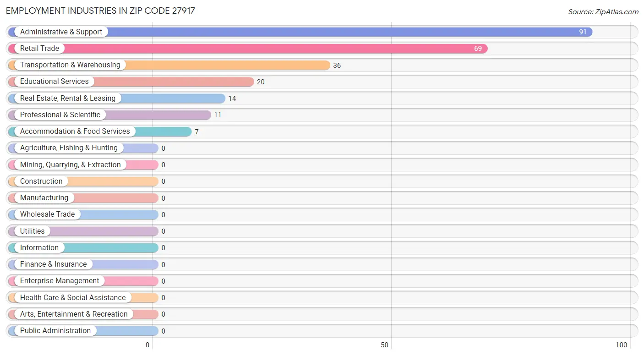Select the Professional & Scientific label
The image size is (644, 356).
(x=60, y=115)
